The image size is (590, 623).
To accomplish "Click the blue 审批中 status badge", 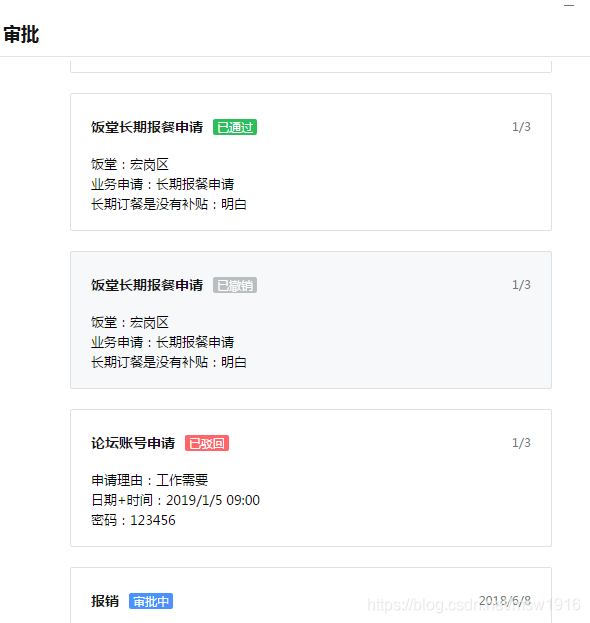I will (151, 601).
